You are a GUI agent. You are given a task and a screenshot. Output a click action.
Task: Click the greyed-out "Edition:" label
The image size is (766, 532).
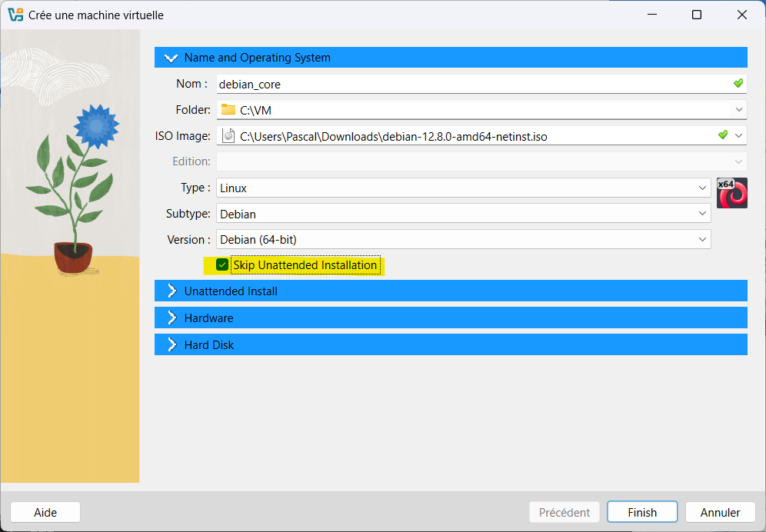coord(191,161)
